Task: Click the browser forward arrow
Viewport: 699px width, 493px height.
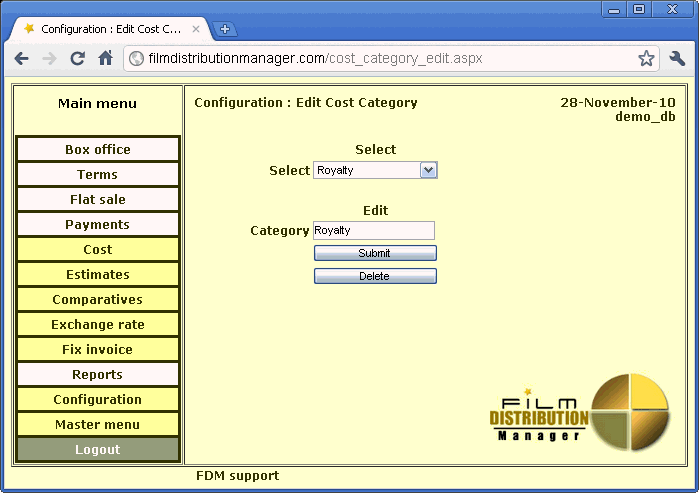Action: click(49, 58)
